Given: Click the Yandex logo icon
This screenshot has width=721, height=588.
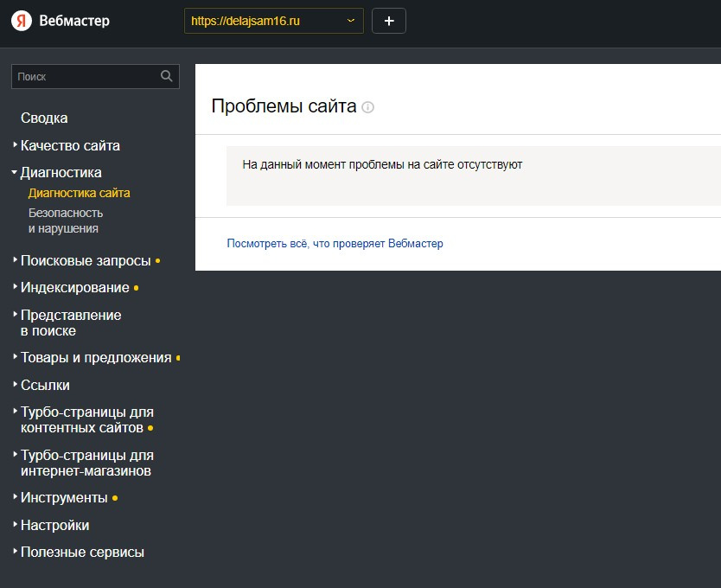Looking at the screenshot, I should 21,21.
